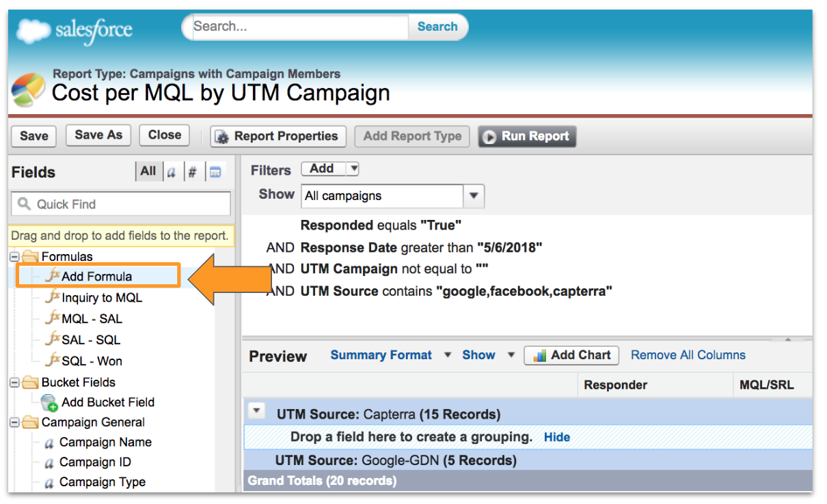Click the Run Report play icon

click(x=489, y=137)
